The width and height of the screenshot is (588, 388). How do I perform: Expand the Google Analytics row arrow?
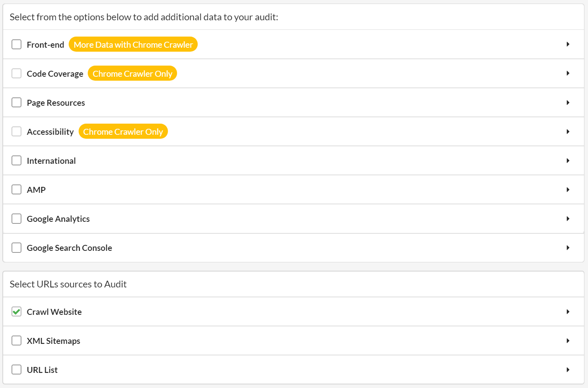tap(568, 219)
